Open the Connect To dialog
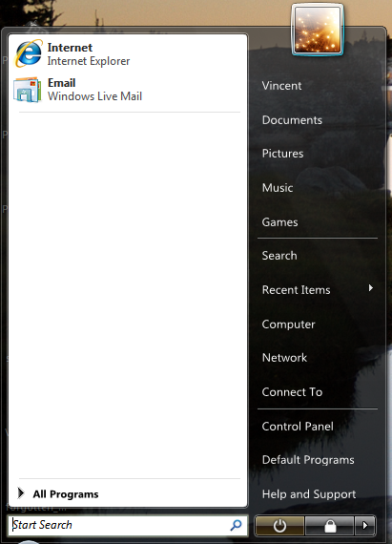 pyautogui.click(x=292, y=392)
